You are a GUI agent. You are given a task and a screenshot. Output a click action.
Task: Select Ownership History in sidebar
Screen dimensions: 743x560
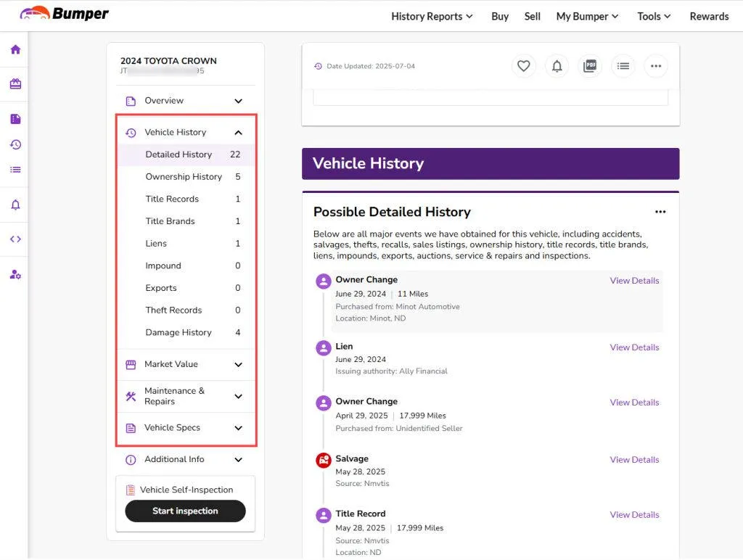tap(186, 177)
